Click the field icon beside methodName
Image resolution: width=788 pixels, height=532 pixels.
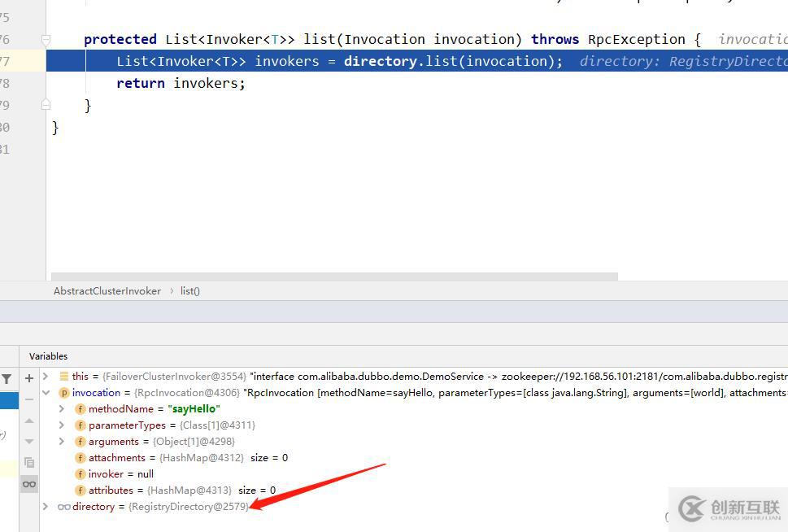click(81, 409)
